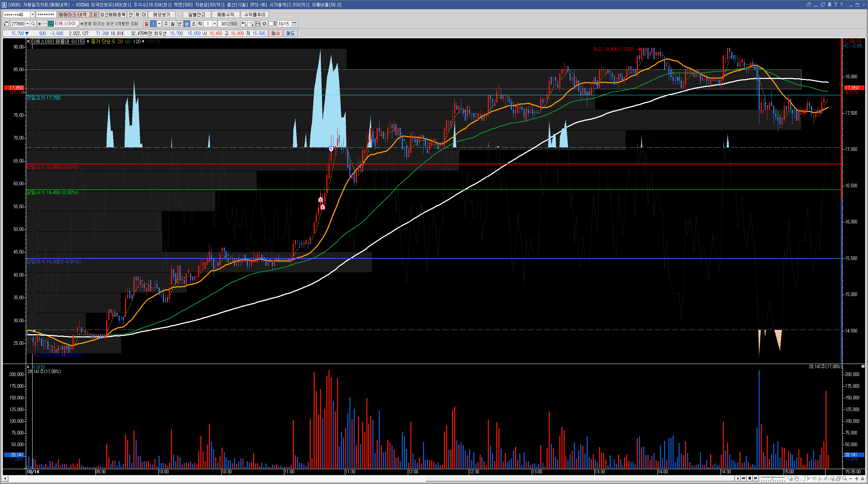Image resolution: width=868 pixels, height=484 pixels.
Task: Click the red 매수 buy button
Action: click(276, 33)
